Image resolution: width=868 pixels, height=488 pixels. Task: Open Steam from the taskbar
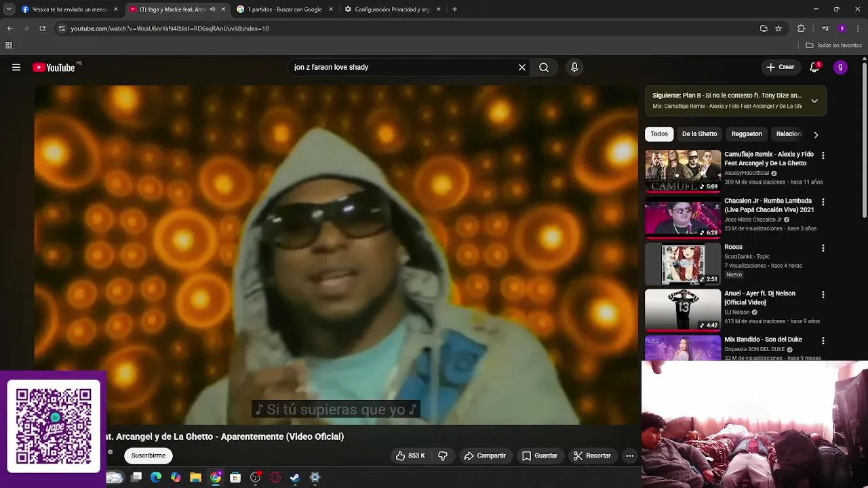[x=295, y=478]
